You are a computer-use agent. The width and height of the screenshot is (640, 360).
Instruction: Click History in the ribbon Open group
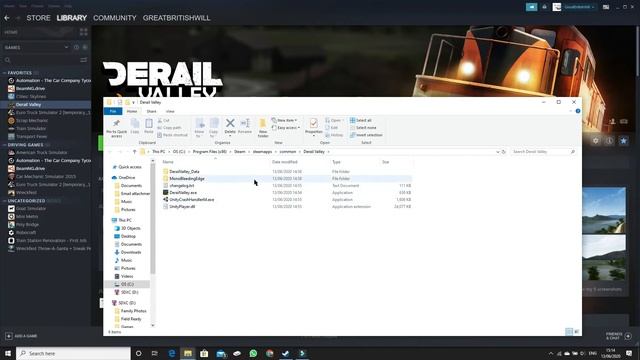pos(334,135)
